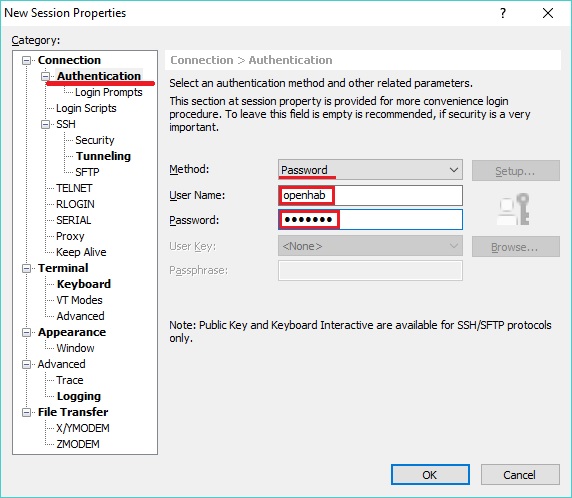Collapse the File Transfer tree node

26,412
